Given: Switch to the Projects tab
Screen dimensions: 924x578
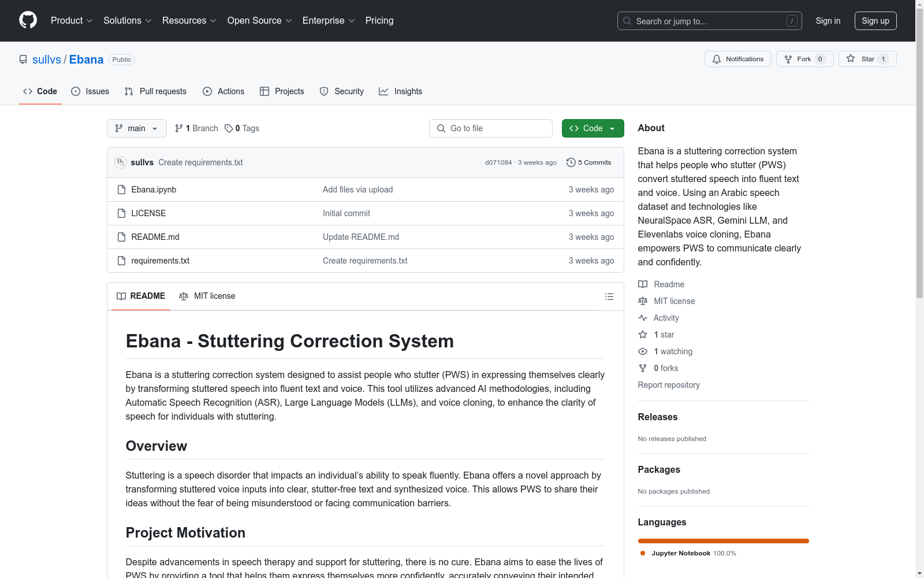Looking at the screenshot, I should point(282,91).
